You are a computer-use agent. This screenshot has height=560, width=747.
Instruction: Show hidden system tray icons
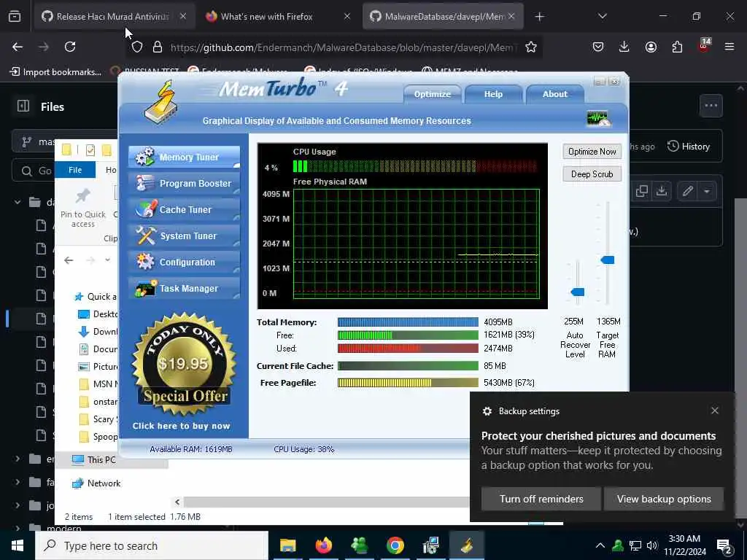coord(600,545)
